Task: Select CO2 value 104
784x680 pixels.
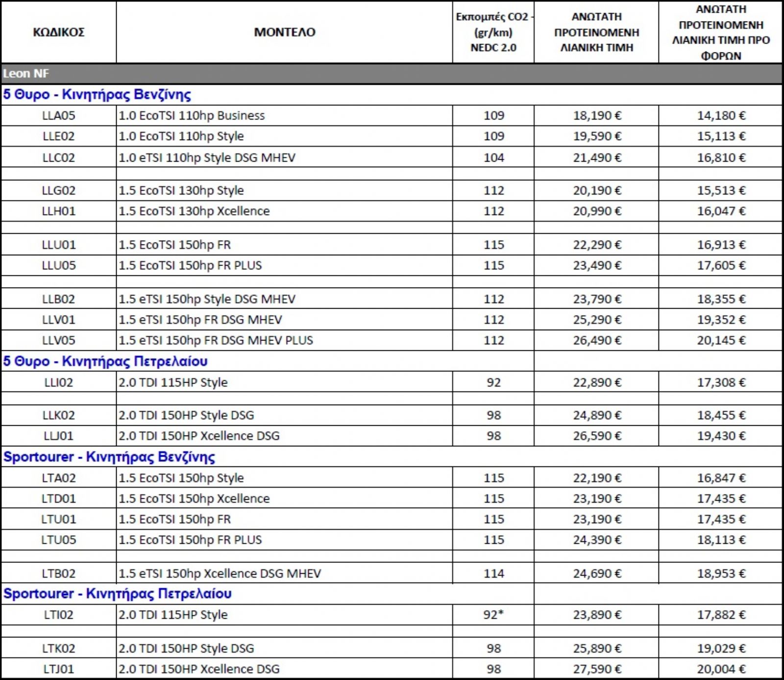Action: pos(493,158)
